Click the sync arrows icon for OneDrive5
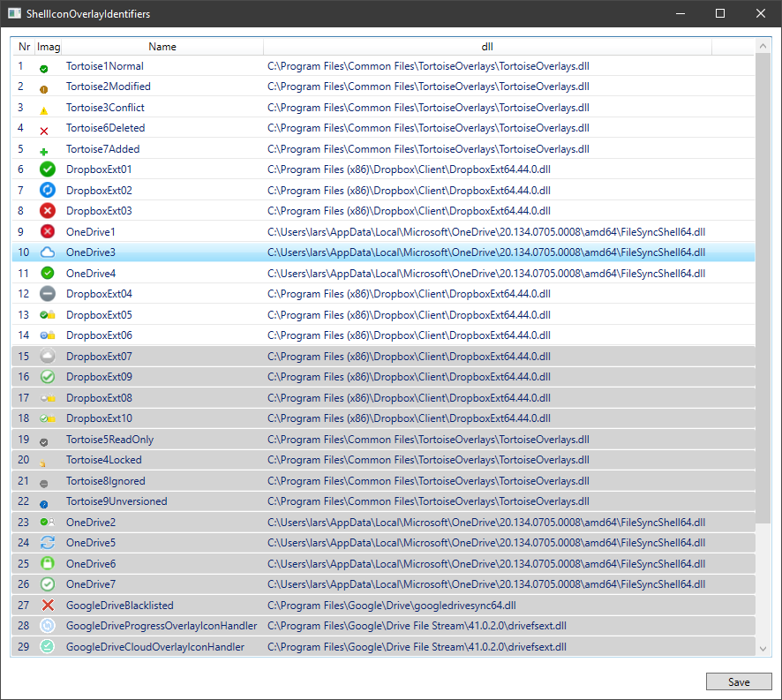The height and width of the screenshot is (700, 782). [x=48, y=543]
